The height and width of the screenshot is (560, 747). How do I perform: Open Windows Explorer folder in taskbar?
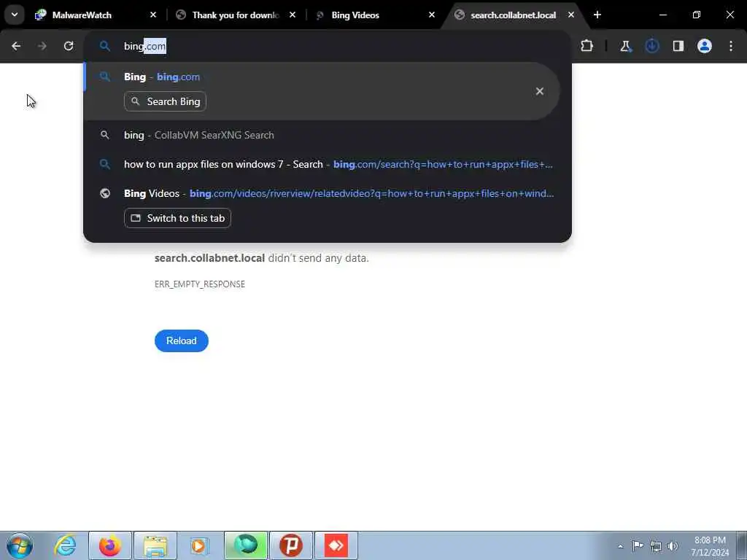[x=155, y=545]
